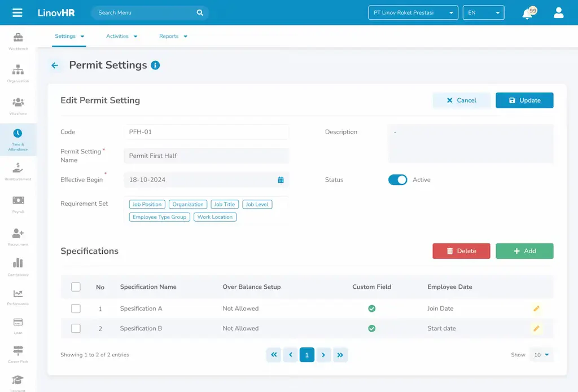Image resolution: width=578 pixels, height=392 pixels.
Task: Select the Organization requirement tag
Action: coord(188,205)
